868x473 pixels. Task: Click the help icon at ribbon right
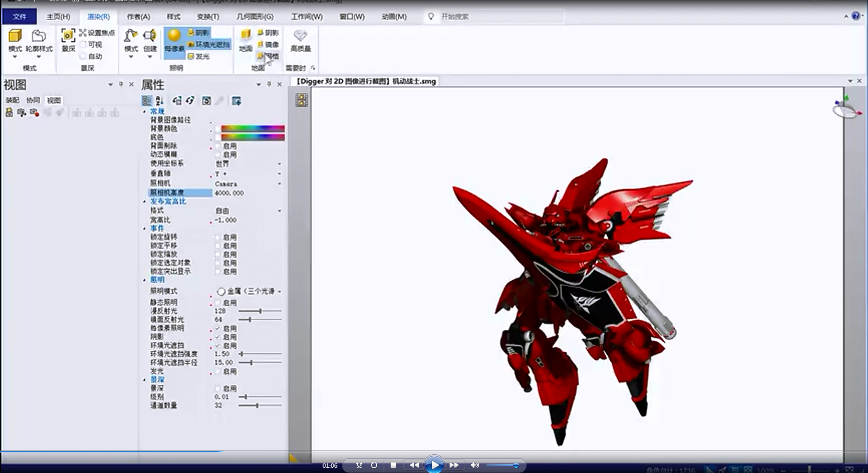point(856,16)
